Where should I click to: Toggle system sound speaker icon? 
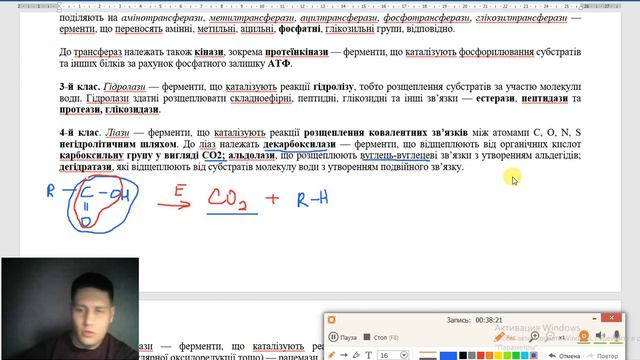pos(600,336)
